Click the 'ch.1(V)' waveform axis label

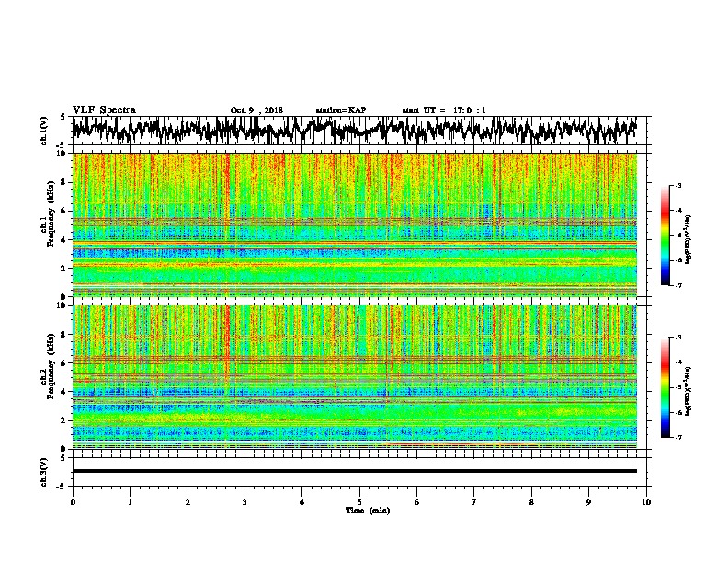point(44,131)
